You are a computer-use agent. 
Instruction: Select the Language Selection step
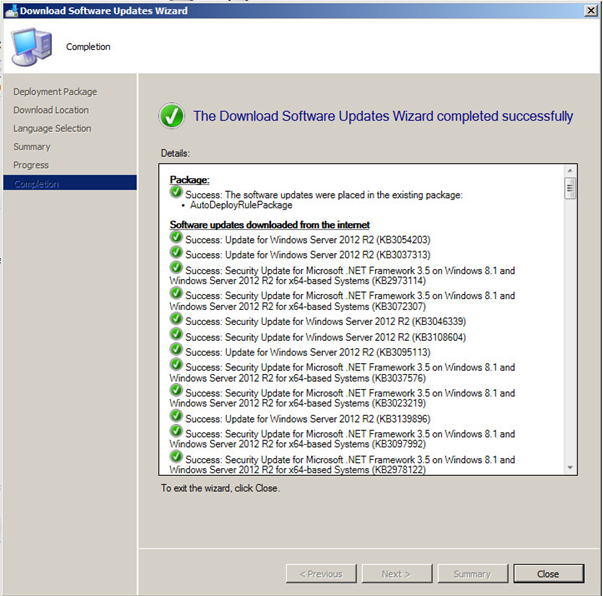(52, 128)
